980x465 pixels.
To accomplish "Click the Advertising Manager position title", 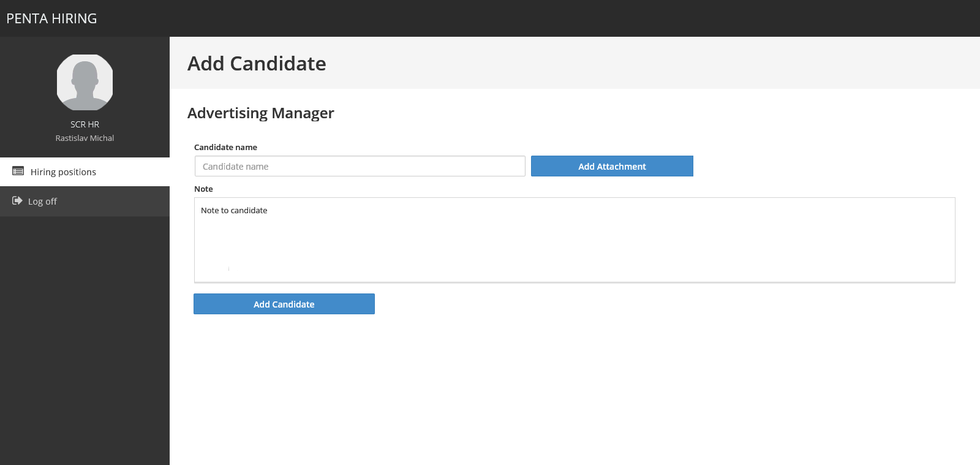I will coord(260,113).
